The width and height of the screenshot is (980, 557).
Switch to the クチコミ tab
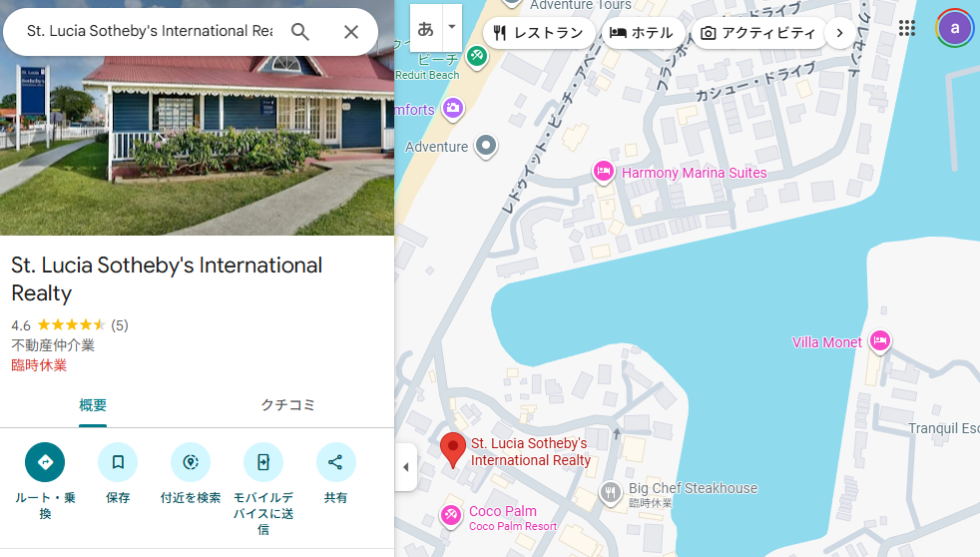tap(287, 405)
